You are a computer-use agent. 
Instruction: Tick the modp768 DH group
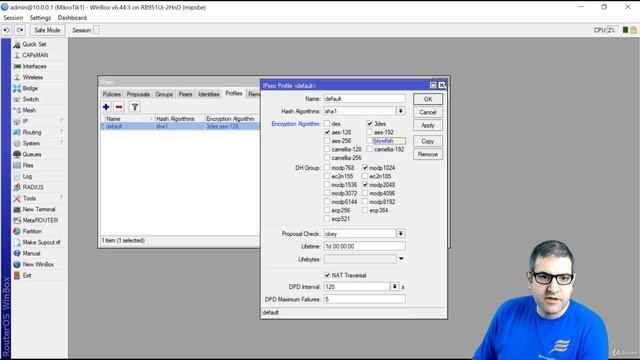coord(327,167)
